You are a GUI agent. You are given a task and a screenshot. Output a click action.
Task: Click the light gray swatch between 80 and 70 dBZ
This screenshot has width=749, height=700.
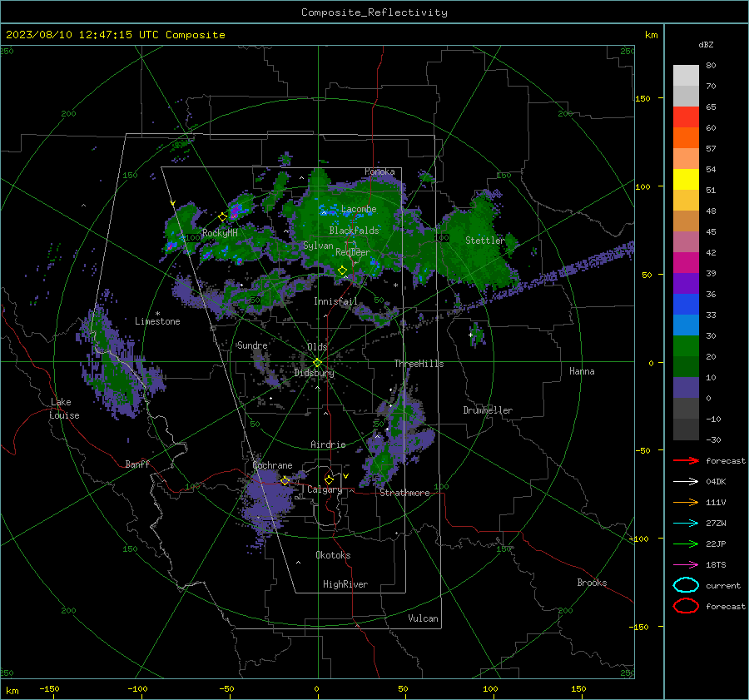coord(686,76)
